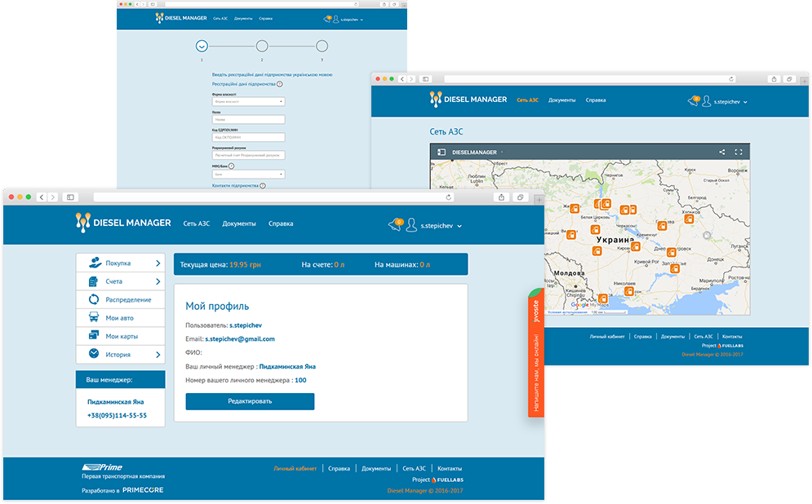Click back arrow in front browser window

pos(42,197)
